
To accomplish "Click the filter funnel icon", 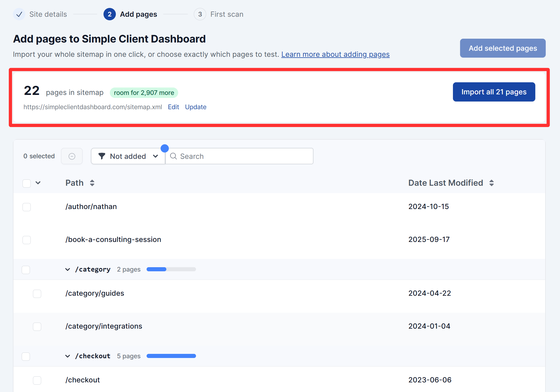I will [102, 156].
